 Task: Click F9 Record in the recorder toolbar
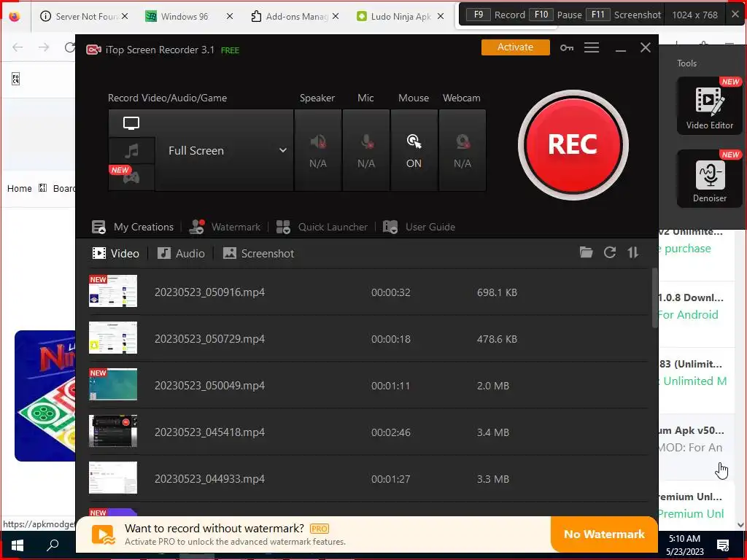pyautogui.click(x=495, y=15)
